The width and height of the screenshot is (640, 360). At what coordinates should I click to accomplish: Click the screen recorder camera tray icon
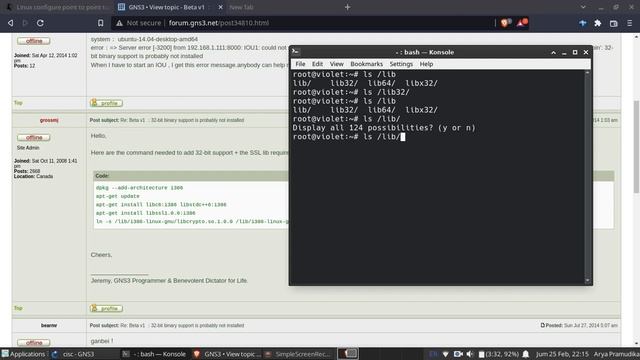point(458,354)
